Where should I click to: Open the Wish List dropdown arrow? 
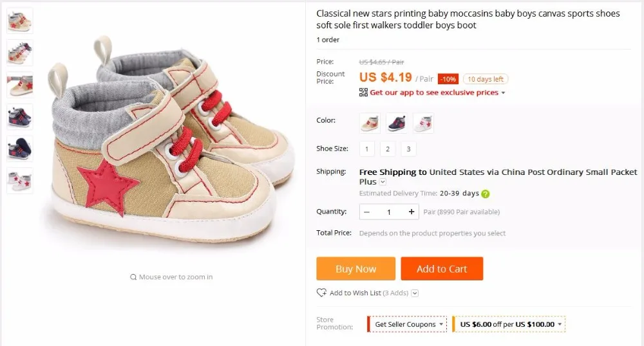(415, 293)
